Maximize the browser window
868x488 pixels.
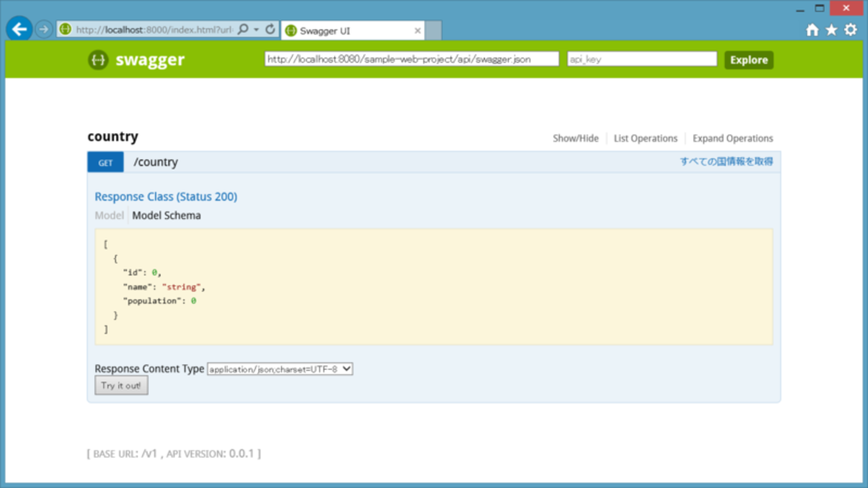(819, 9)
